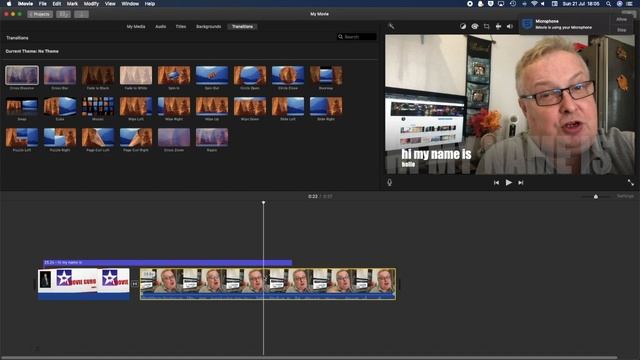
Task: Pick the Spin Out transition
Action: [x=212, y=76]
